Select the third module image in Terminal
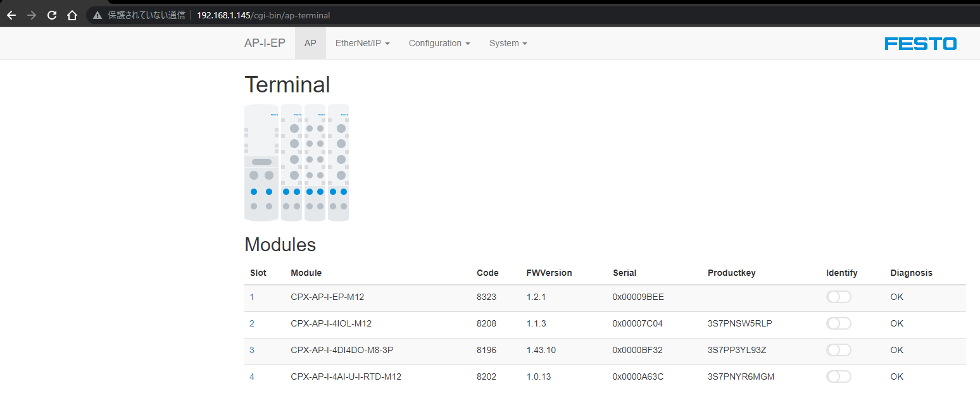Viewport: 980px width, 417px height. pos(315,163)
